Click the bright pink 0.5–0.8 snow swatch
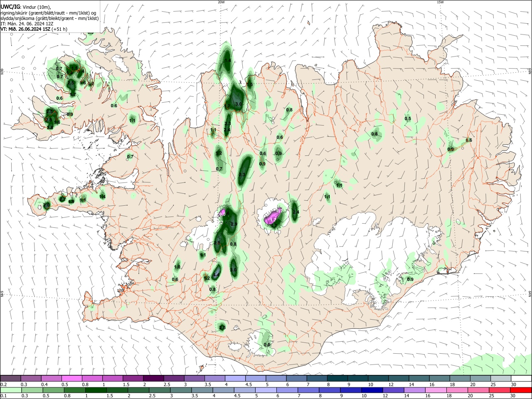This screenshot has height=399, width=532. click(x=71, y=378)
